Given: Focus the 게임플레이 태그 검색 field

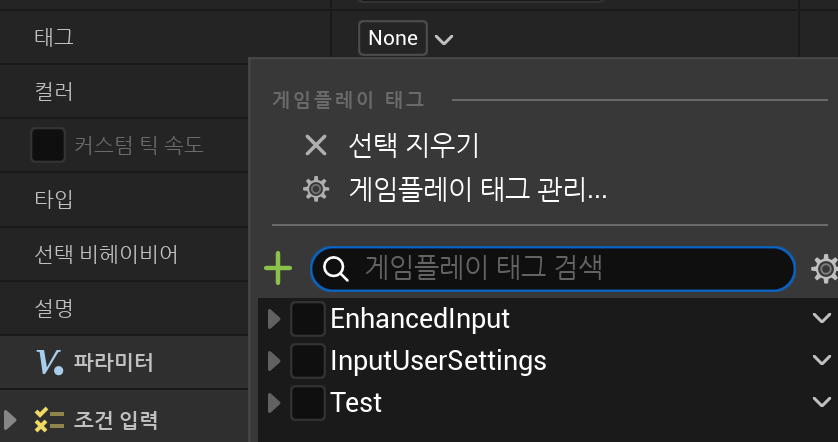Looking at the screenshot, I should [553, 269].
